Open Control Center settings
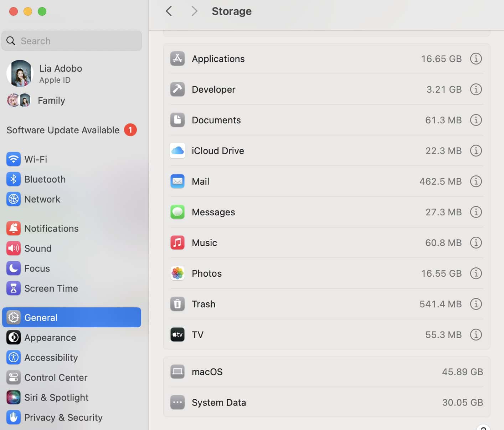 [72, 377]
